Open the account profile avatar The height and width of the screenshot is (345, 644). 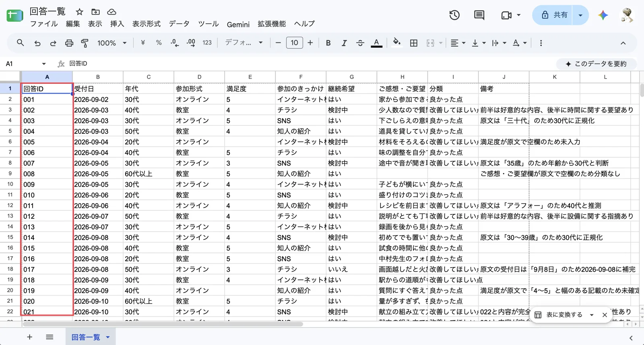pyautogui.click(x=627, y=15)
